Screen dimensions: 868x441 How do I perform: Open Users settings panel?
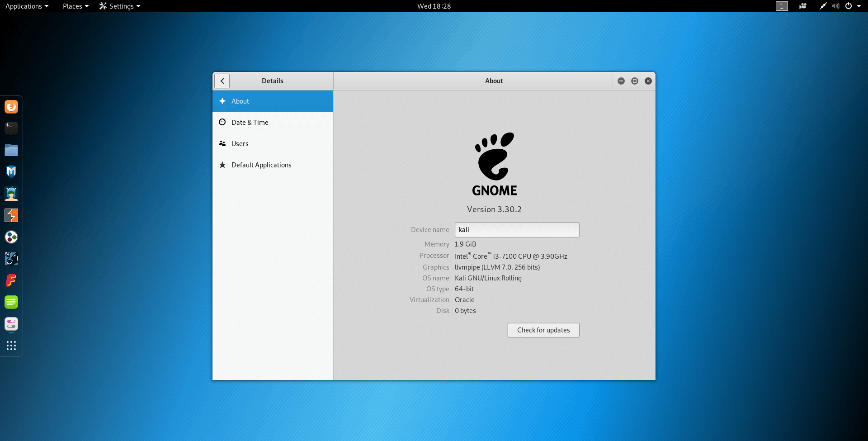tap(273, 144)
